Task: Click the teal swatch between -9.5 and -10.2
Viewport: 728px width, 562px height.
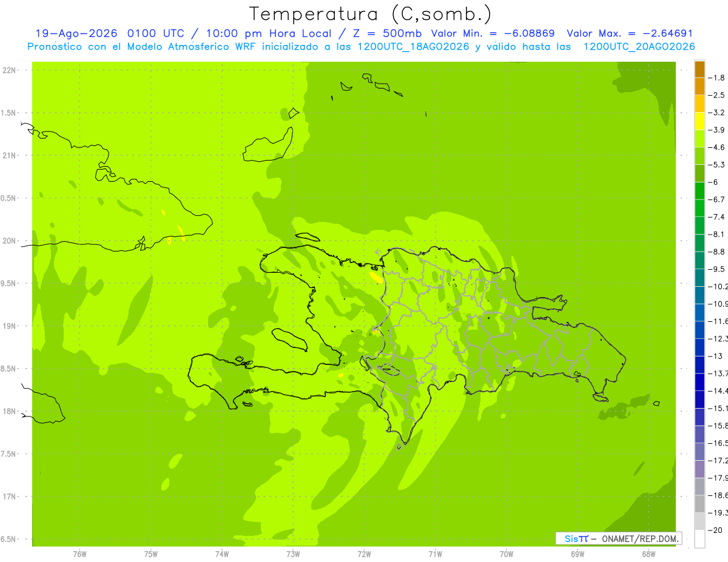Action: tap(699, 278)
